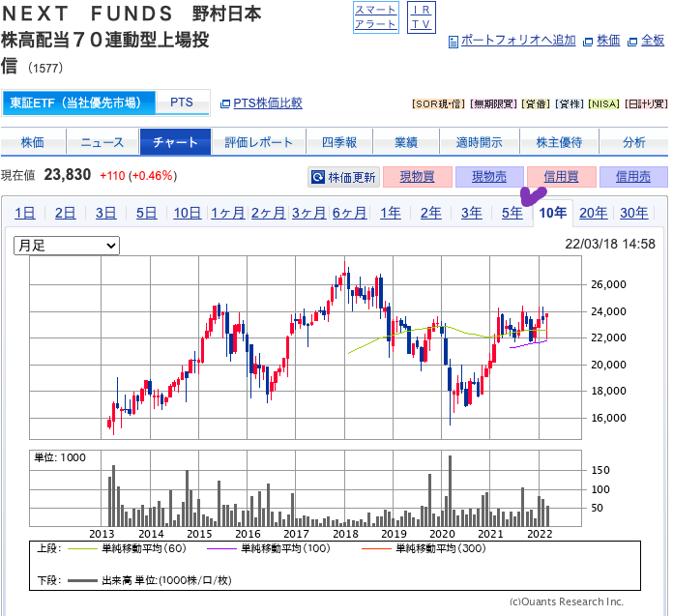Viewport: 673px width, 616px height.
Task: Open the 月足 candle interval dropdown
Action: pos(67,246)
